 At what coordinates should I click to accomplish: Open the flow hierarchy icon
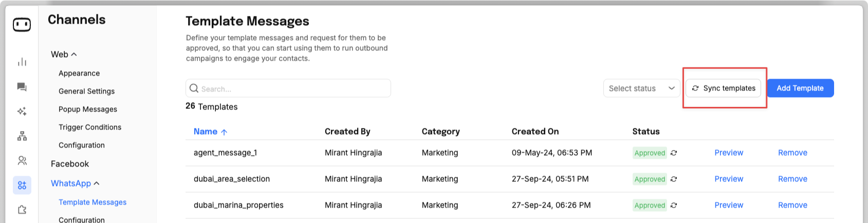(x=22, y=136)
